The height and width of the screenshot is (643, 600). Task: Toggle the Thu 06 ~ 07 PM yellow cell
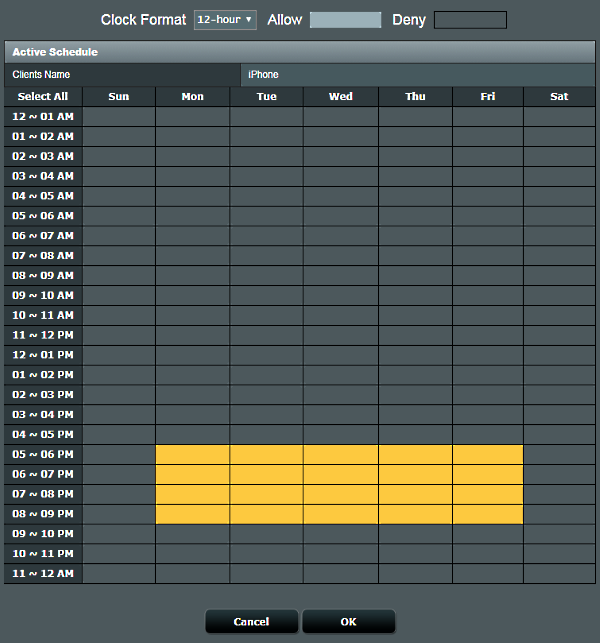click(415, 474)
